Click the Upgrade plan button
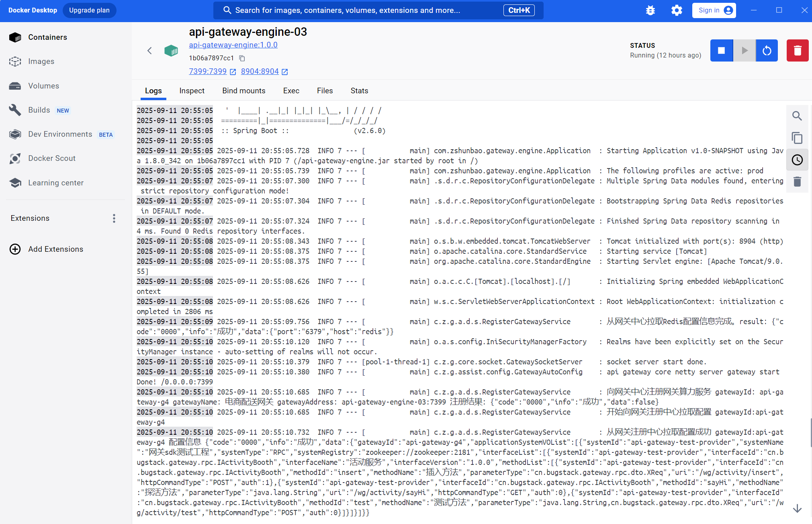 [89, 10]
